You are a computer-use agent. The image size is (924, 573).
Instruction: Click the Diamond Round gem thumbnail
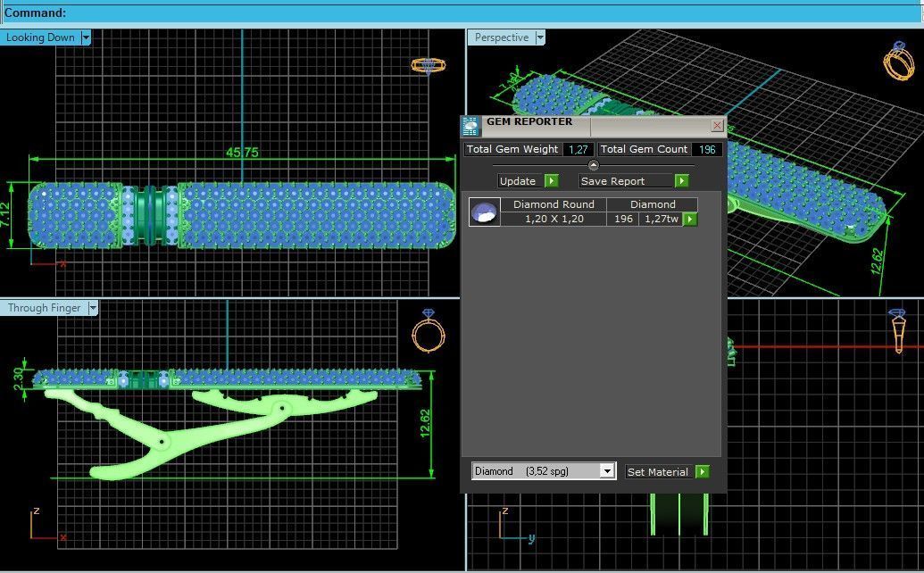point(485,212)
